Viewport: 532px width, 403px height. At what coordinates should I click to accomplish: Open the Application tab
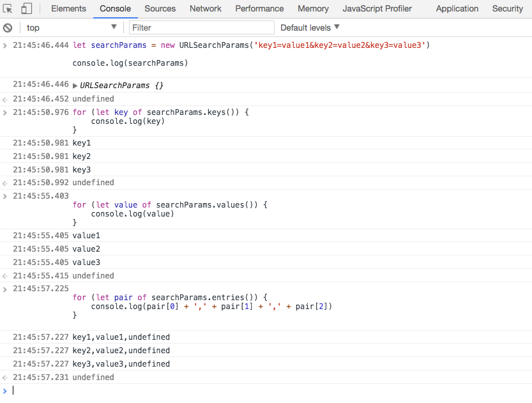[x=457, y=8]
